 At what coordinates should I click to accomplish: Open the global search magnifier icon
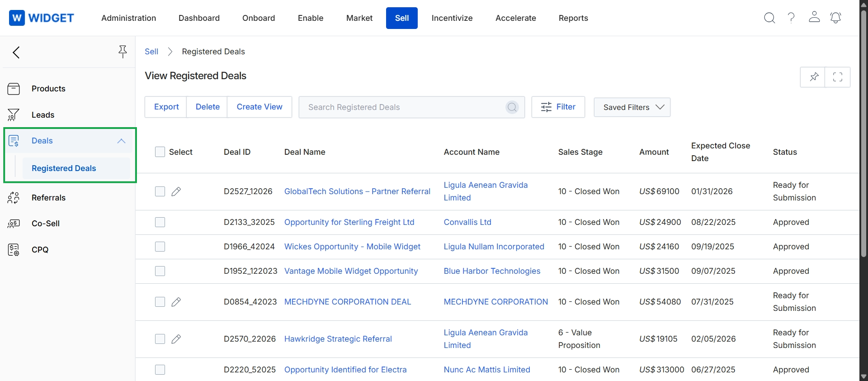769,18
